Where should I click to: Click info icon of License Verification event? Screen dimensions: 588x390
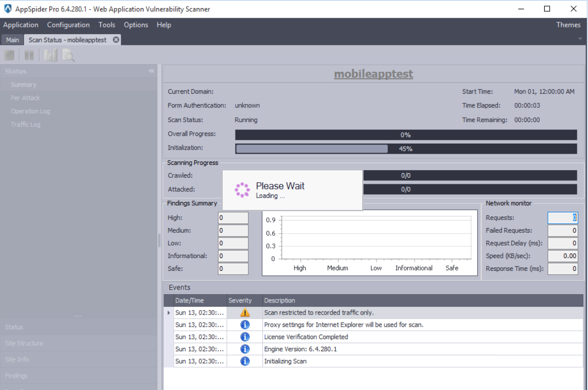click(x=245, y=337)
